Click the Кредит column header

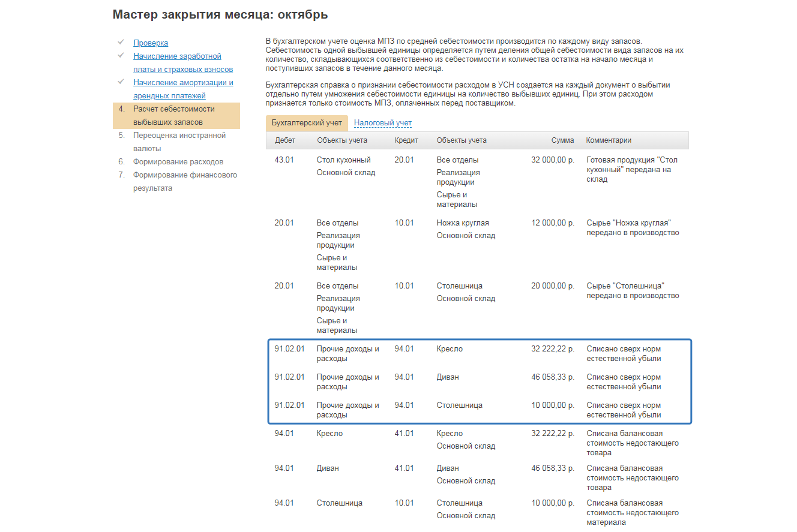pos(406,140)
